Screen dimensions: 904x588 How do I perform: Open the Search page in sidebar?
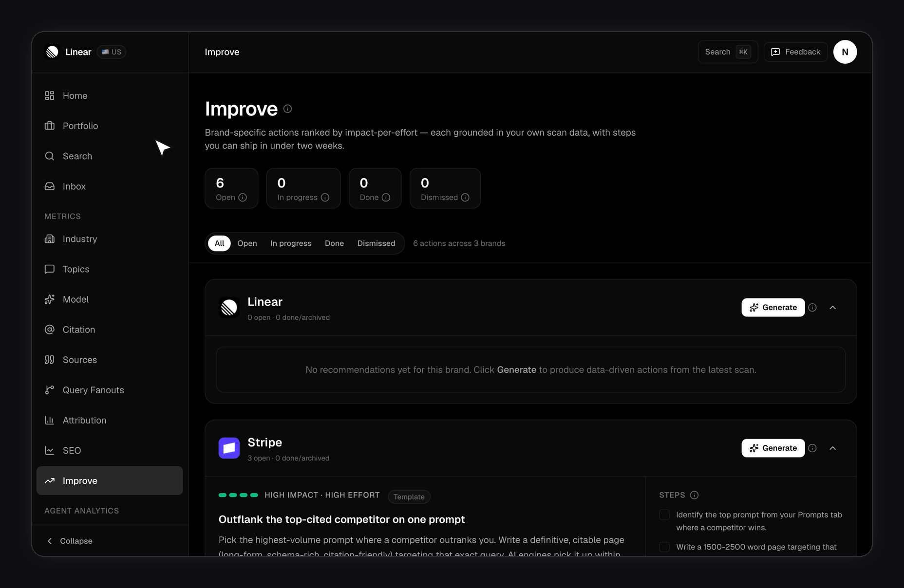pos(110,156)
